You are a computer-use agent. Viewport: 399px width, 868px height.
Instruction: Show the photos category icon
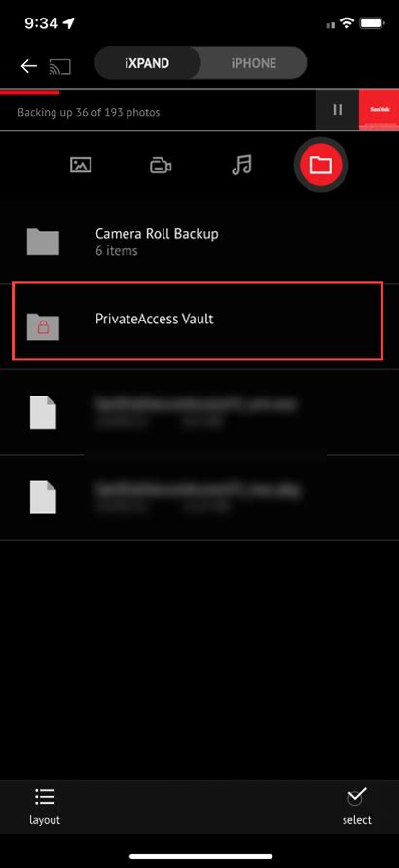pos(81,165)
